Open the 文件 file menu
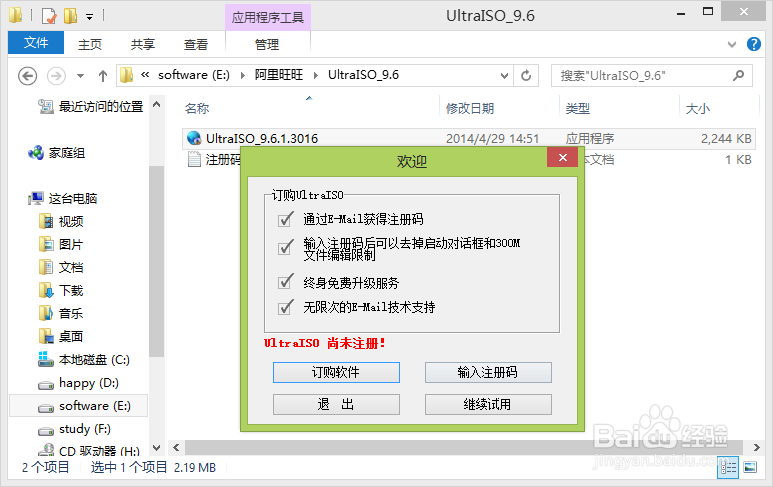Viewport: 773px width, 487px height. tap(36, 43)
